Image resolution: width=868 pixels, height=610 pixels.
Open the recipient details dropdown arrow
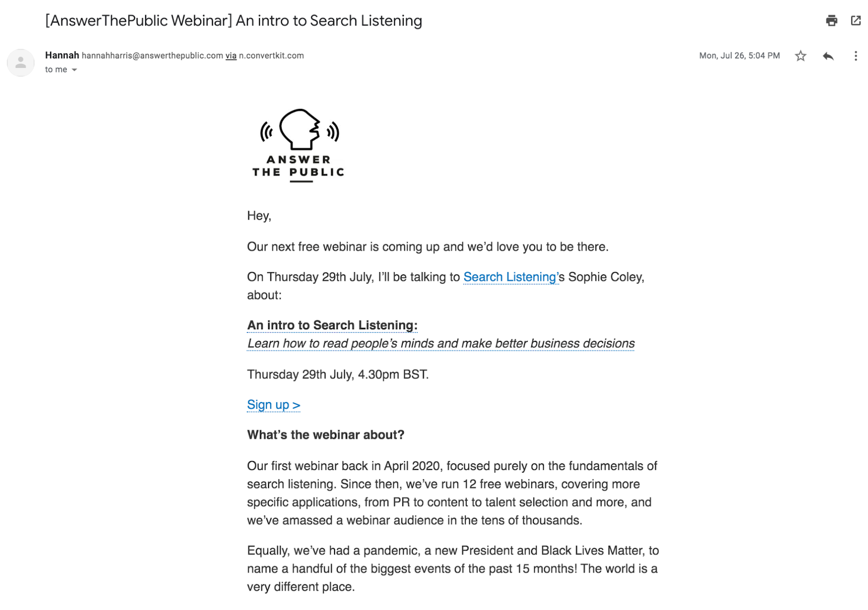click(x=75, y=70)
